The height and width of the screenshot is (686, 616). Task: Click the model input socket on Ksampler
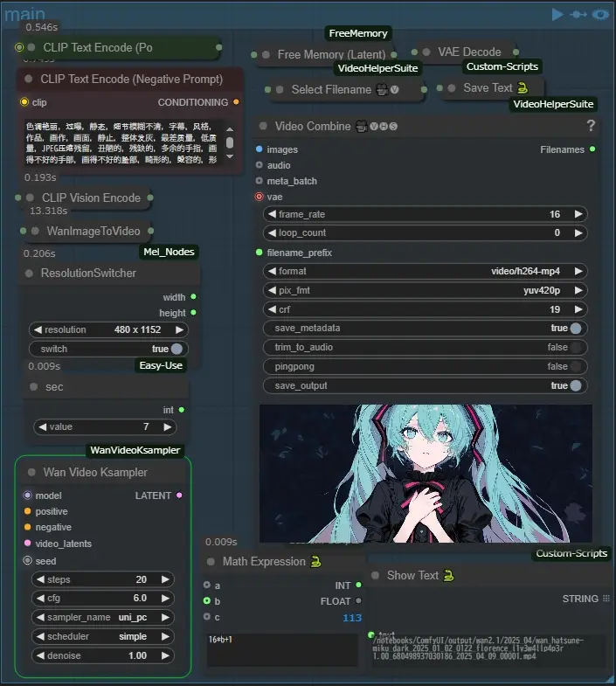pyautogui.click(x=28, y=495)
